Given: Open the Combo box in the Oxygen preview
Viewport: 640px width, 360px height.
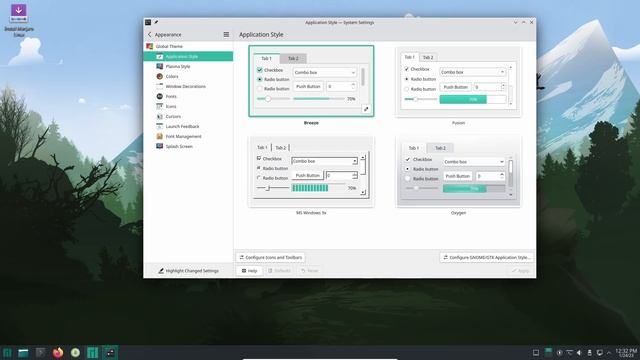Looking at the screenshot, I should 473,162.
